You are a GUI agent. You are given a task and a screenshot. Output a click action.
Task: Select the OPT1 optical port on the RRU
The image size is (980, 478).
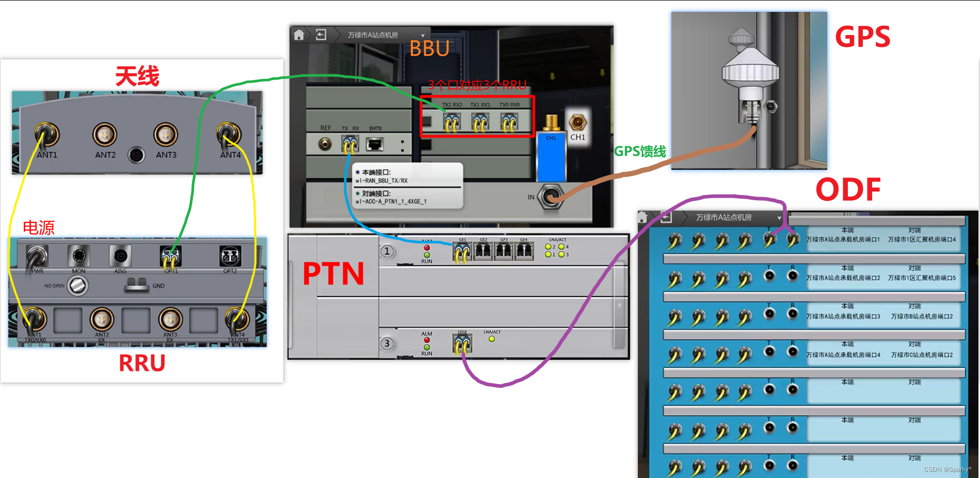(x=170, y=256)
